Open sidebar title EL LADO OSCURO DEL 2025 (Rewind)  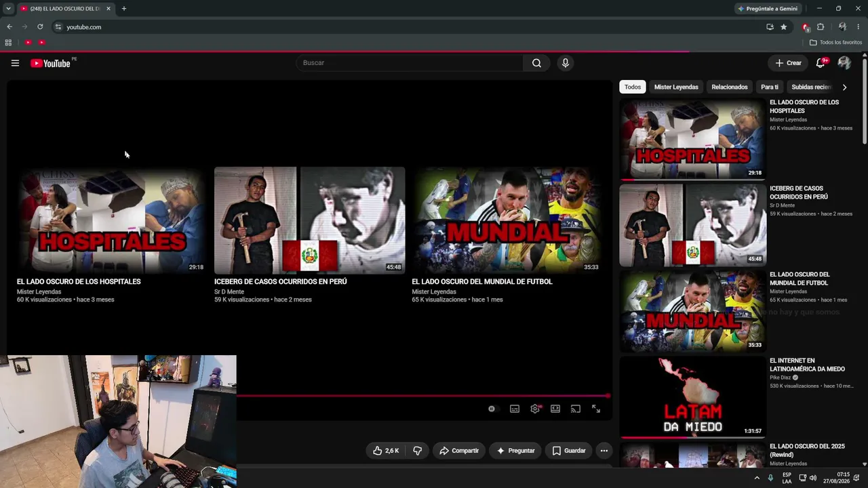tap(807, 451)
